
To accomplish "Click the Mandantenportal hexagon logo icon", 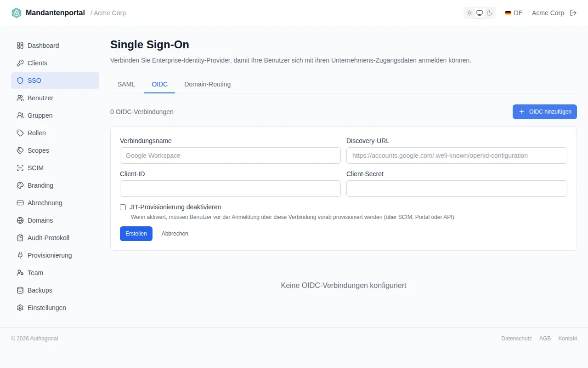I will 17,13.
